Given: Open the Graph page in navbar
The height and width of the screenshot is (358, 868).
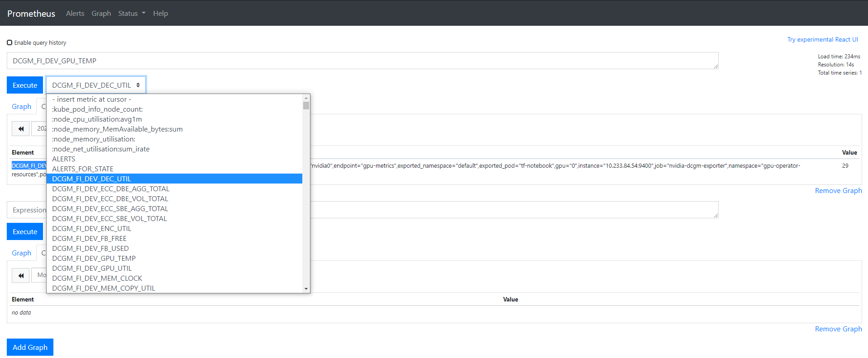Looking at the screenshot, I should [101, 13].
